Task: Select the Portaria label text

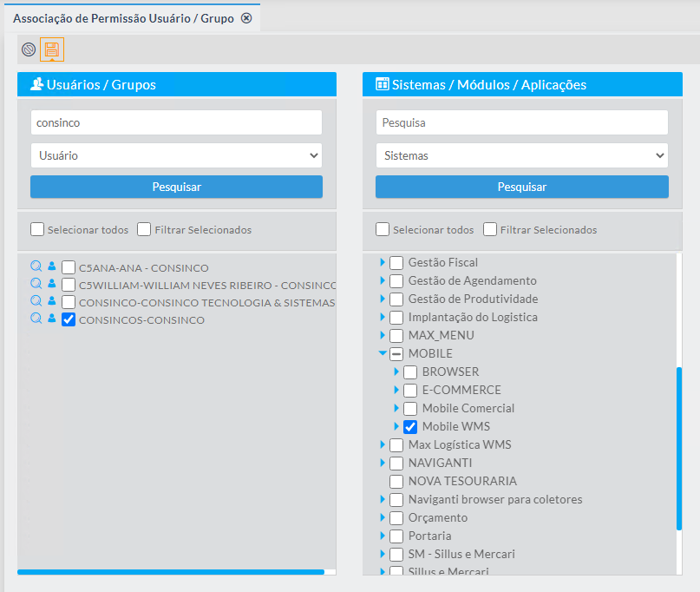Action: (x=430, y=536)
